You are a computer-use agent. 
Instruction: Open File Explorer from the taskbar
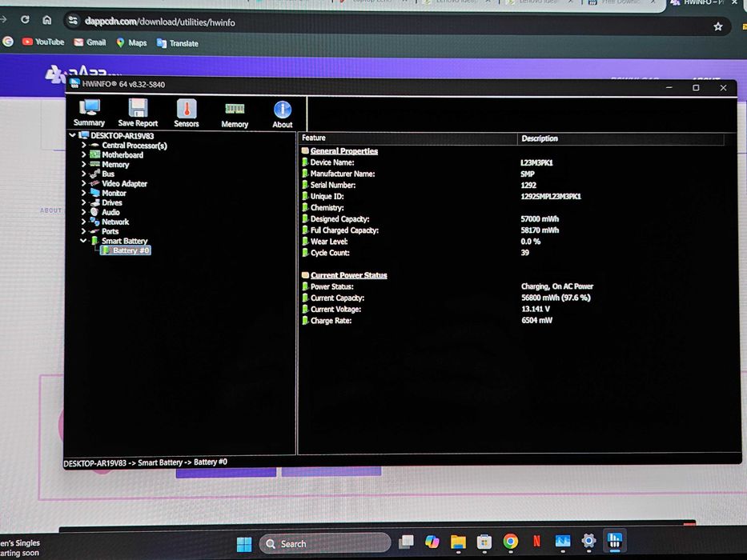tap(458, 542)
